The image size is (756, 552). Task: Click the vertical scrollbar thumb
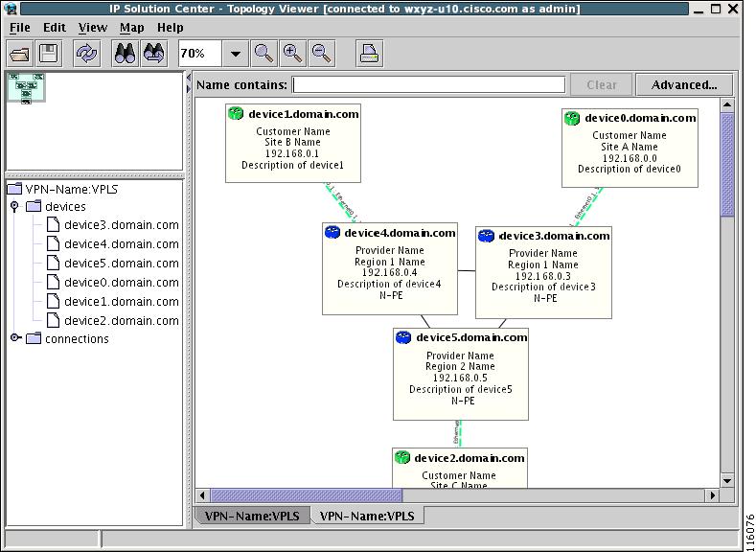click(x=727, y=165)
